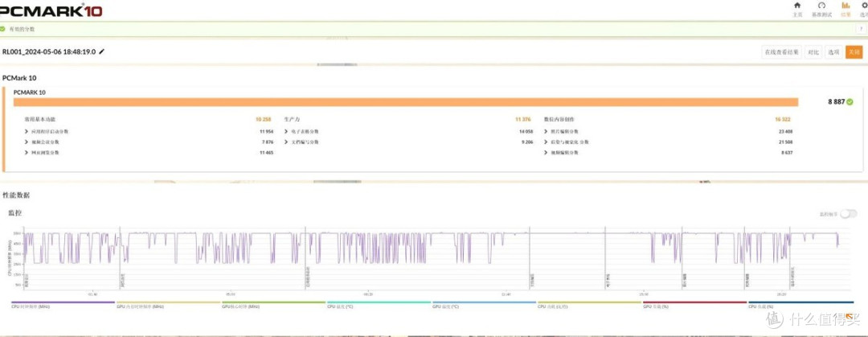Open the 基准测试 benchmark gauge icon

click(821, 5)
